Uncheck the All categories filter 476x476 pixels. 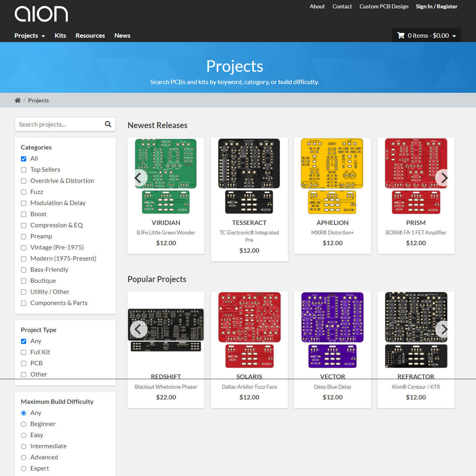(x=23, y=158)
